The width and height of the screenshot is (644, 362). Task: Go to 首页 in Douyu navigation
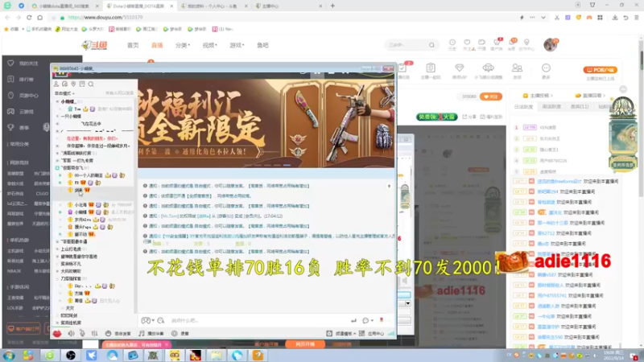click(133, 45)
